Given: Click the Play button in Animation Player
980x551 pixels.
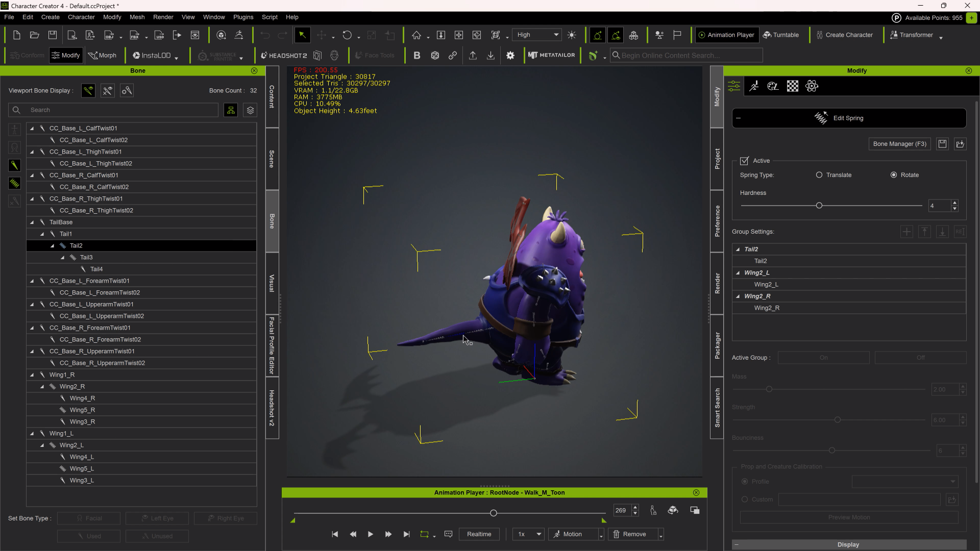Looking at the screenshot, I should [371, 534].
